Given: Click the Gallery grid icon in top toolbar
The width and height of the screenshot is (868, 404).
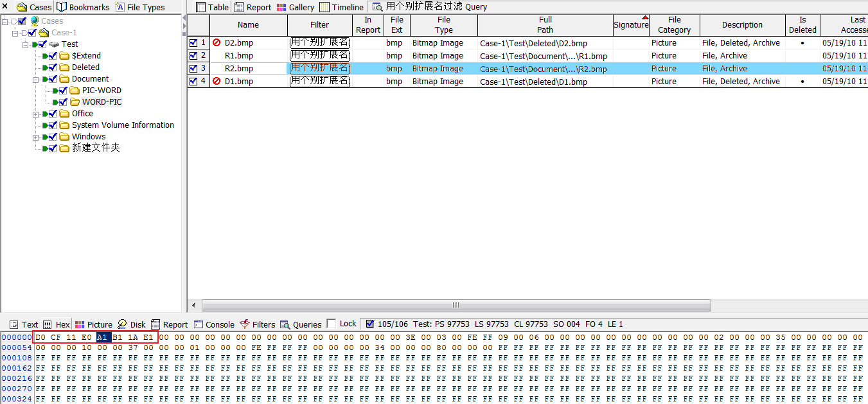Looking at the screenshot, I should click(x=281, y=7).
